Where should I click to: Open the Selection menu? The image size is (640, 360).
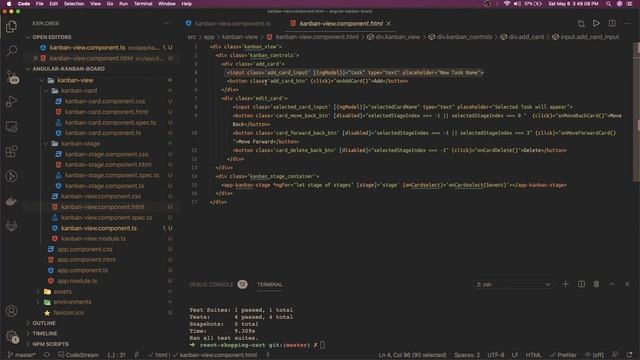(74, 4)
